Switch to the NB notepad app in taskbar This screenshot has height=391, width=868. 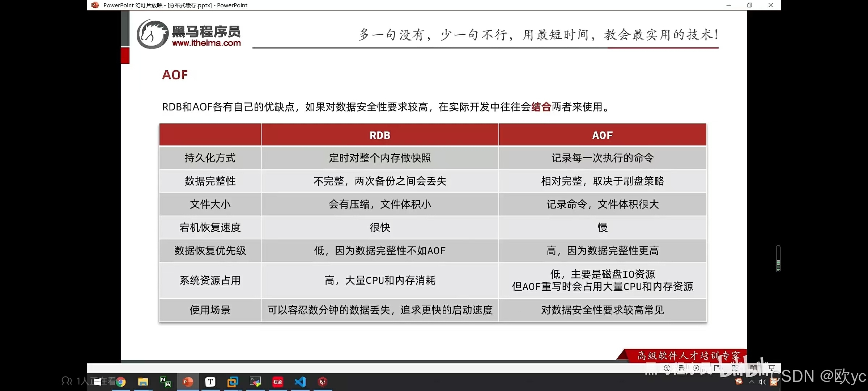pos(165,382)
